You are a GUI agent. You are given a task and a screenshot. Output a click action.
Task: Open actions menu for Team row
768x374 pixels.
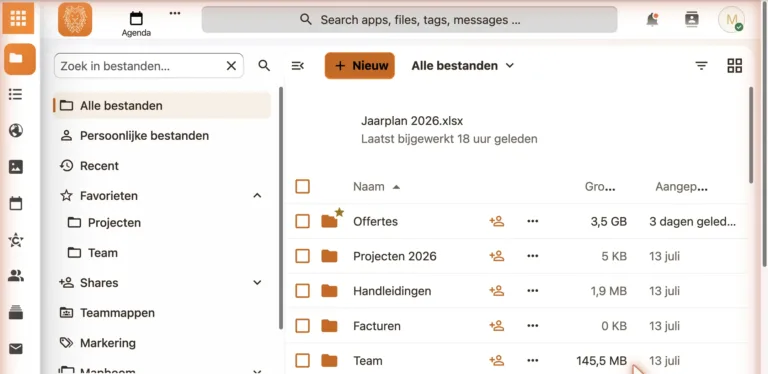click(x=532, y=361)
